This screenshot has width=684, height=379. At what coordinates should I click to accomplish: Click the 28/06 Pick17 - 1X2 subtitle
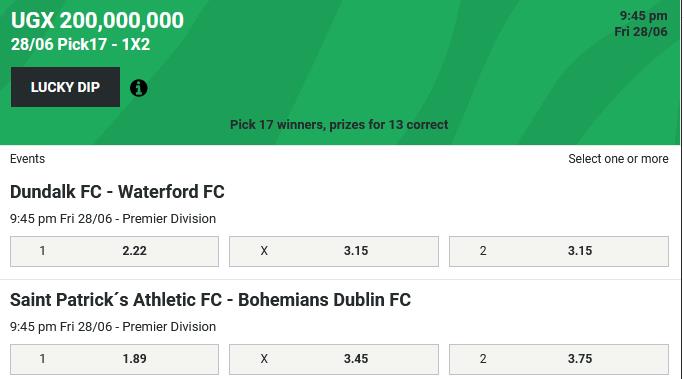coord(80,44)
